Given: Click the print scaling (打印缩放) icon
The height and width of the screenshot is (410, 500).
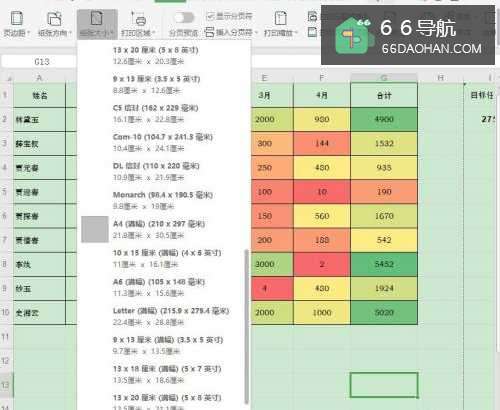Looking at the screenshot, I should [x=281, y=18].
